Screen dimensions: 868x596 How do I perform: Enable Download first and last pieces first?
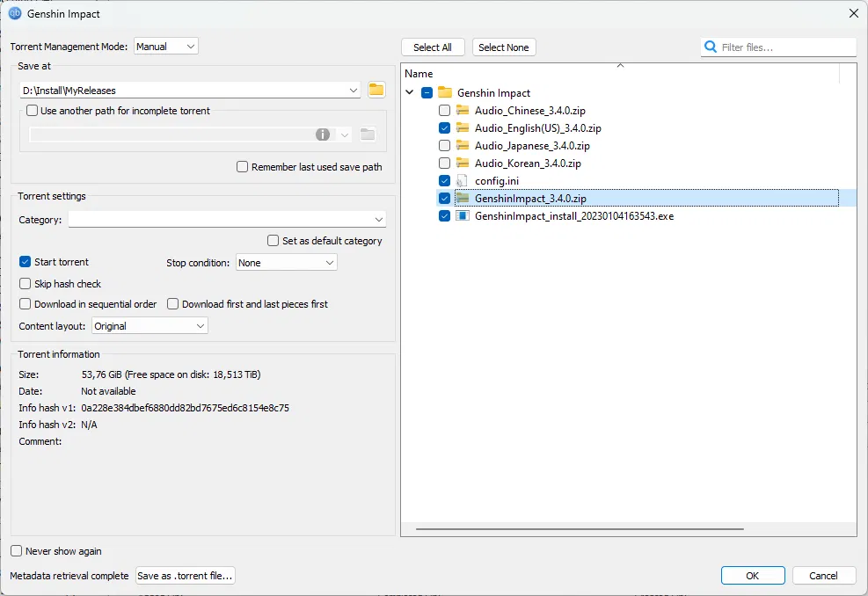pos(172,304)
